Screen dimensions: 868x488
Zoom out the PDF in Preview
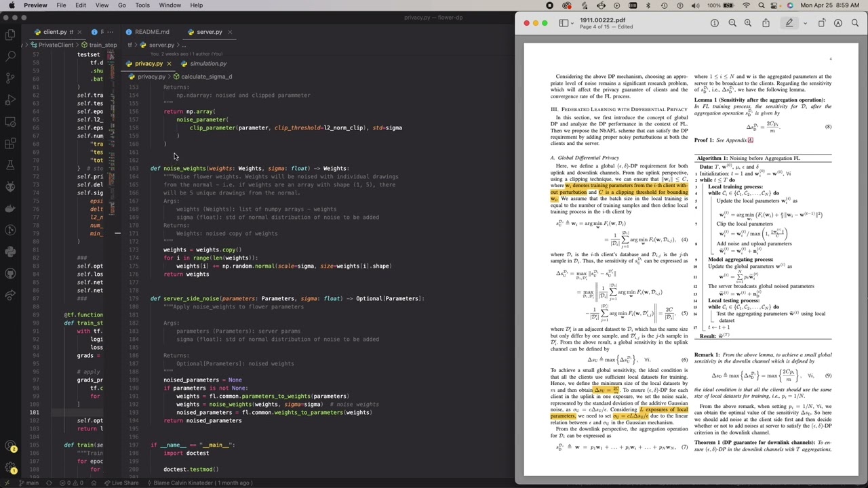732,23
